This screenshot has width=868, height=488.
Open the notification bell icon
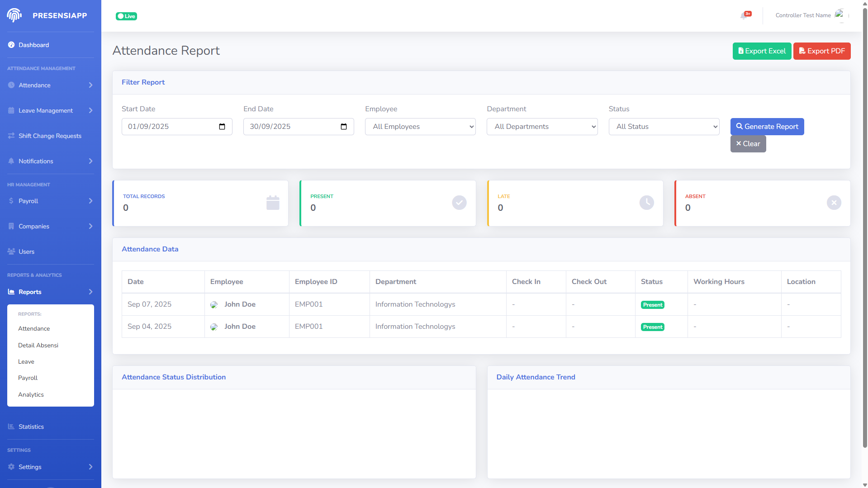[x=744, y=16]
